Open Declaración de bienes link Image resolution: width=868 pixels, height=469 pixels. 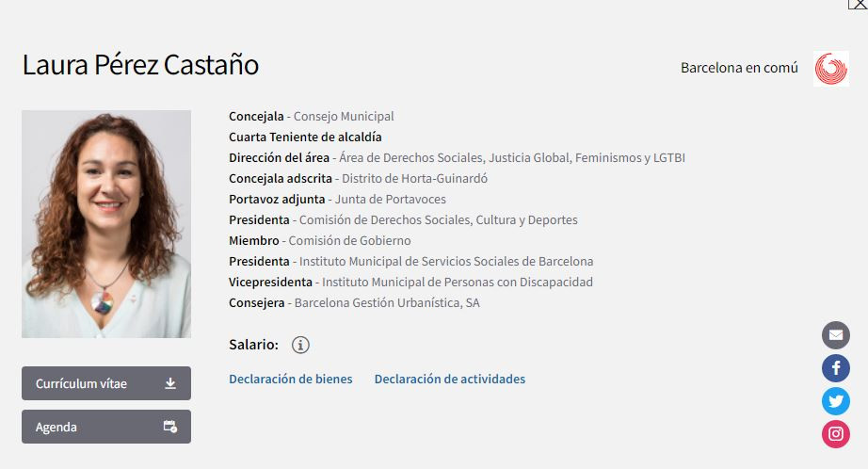[x=291, y=379]
